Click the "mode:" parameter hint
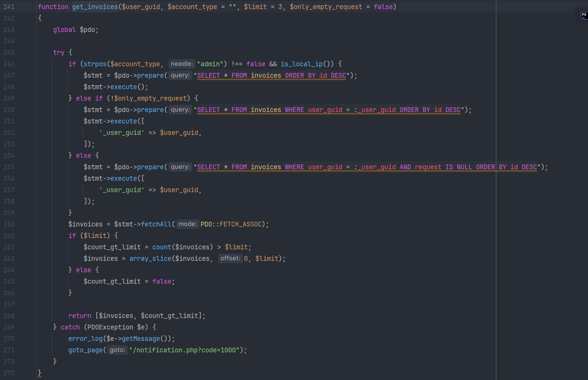This screenshot has height=380, width=588. 188,224
